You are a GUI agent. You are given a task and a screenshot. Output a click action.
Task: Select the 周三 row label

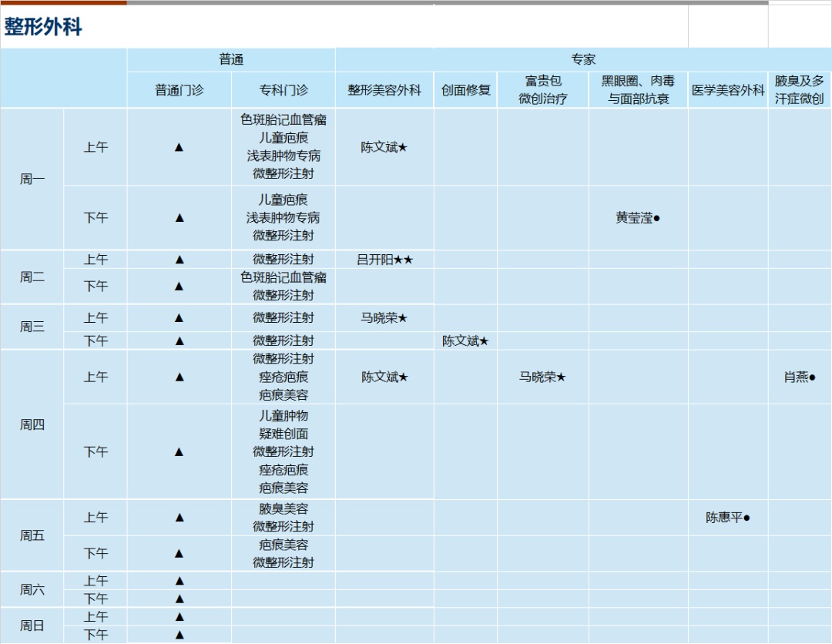pyautogui.click(x=32, y=327)
